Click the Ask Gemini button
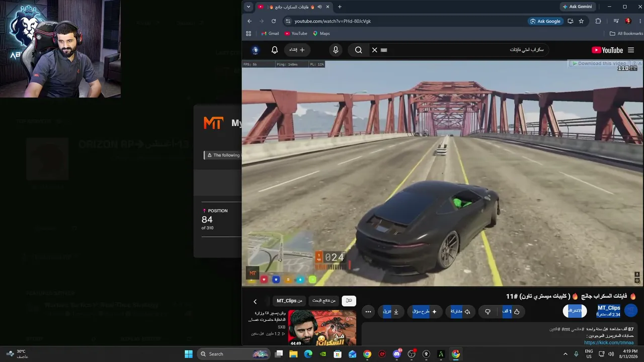 (x=578, y=7)
